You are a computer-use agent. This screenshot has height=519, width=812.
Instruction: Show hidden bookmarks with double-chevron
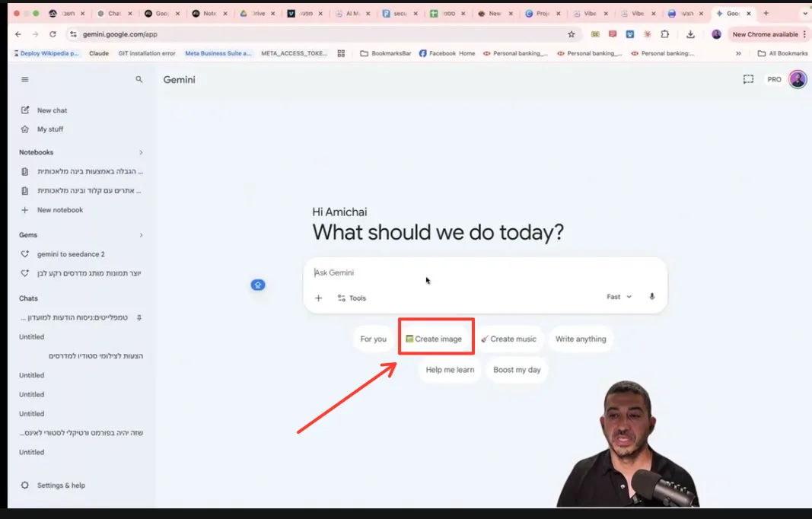[x=738, y=53]
